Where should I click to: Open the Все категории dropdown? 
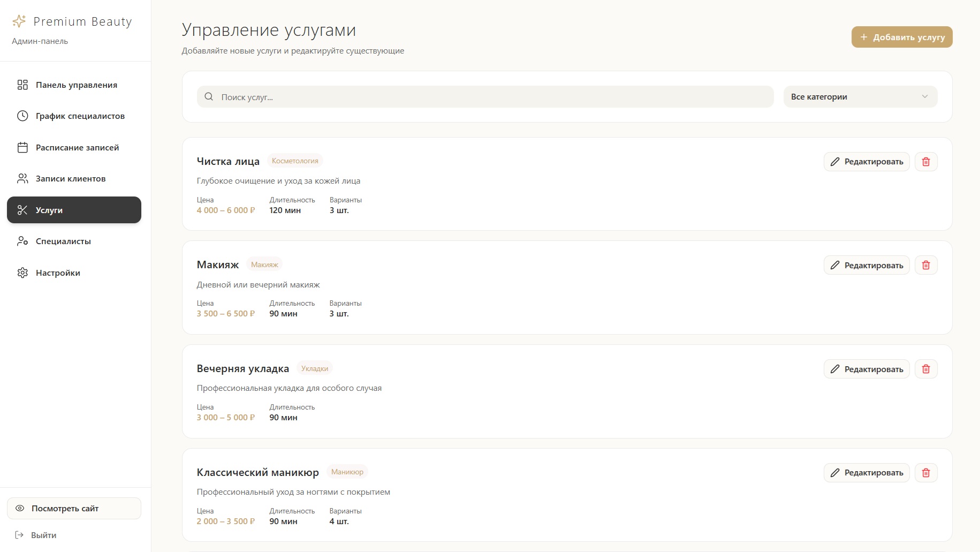859,96
